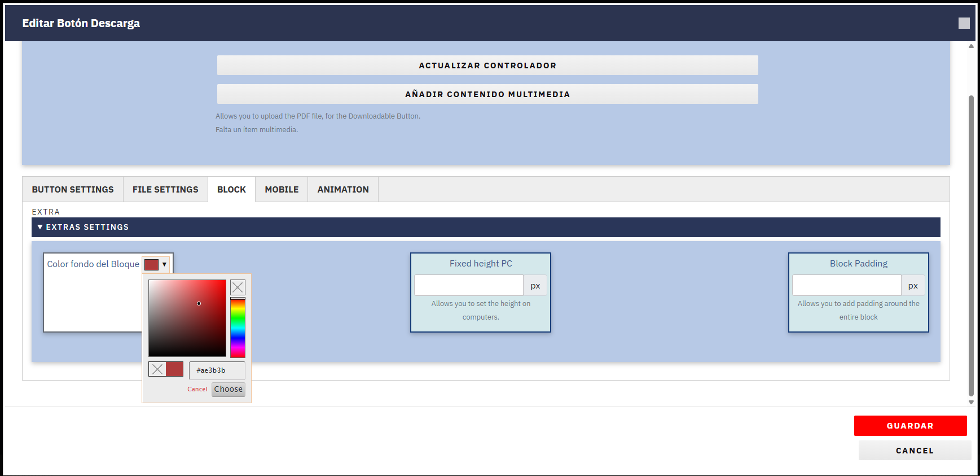The width and height of the screenshot is (980, 476).
Task: Click the clear color X icon beside the saturation square
Action: click(x=238, y=287)
